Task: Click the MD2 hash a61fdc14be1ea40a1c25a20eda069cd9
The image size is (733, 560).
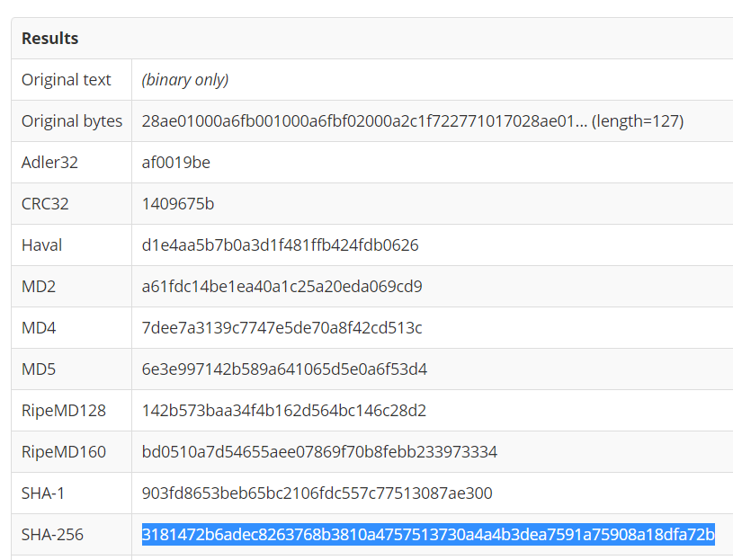Action: point(282,287)
